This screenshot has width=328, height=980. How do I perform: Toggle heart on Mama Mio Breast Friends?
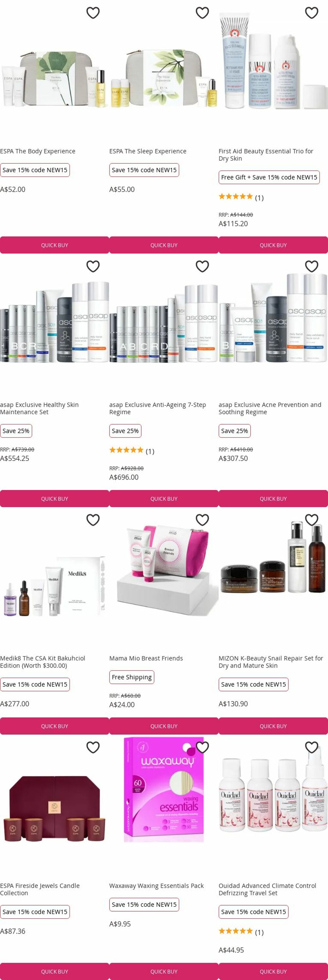coord(202,520)
